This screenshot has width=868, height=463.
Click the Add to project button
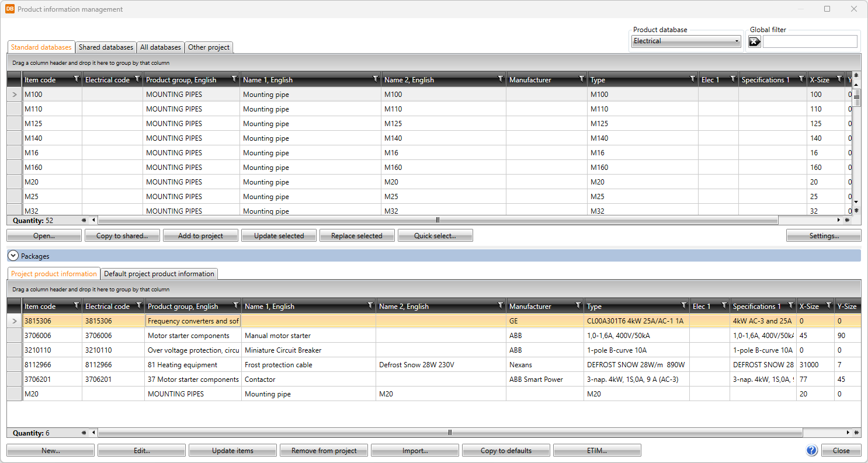tap(200, 236)
